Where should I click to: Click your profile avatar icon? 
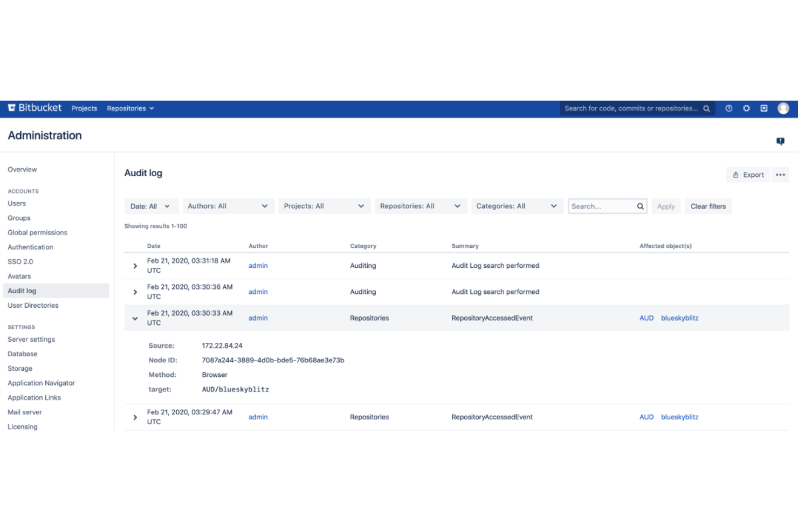783,108
